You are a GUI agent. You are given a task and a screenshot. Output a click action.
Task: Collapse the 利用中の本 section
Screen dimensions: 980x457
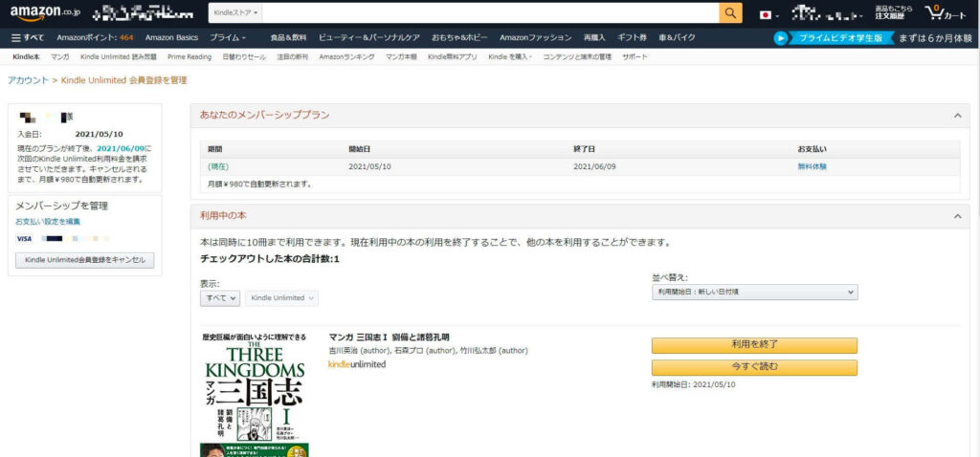tap(957, 216)
